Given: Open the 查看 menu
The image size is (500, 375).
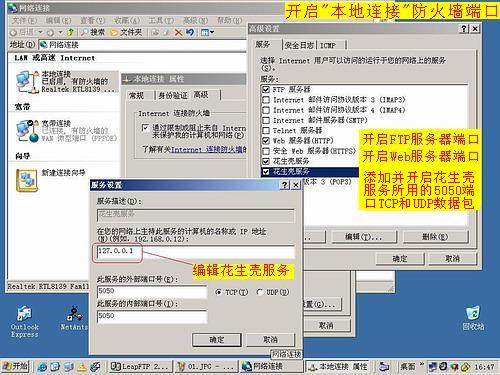Looking at the screenshot, I should coord(92,20).
